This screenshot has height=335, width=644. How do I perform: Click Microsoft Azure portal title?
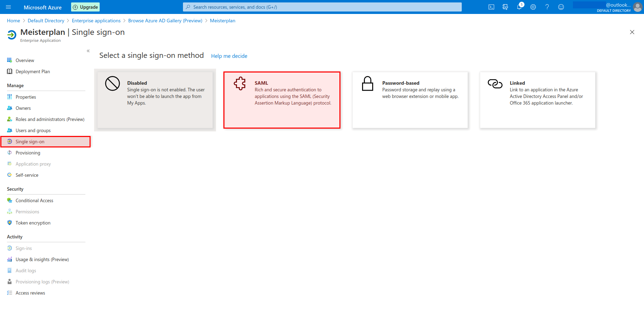tap(43, 7)
